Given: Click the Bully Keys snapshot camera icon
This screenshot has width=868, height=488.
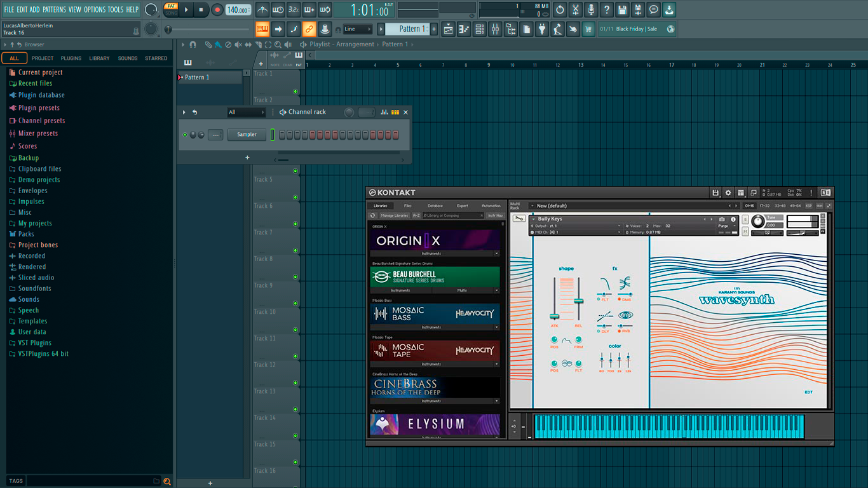Looking at the screenshot, I should pyautogui.click(x=721, y=219).
